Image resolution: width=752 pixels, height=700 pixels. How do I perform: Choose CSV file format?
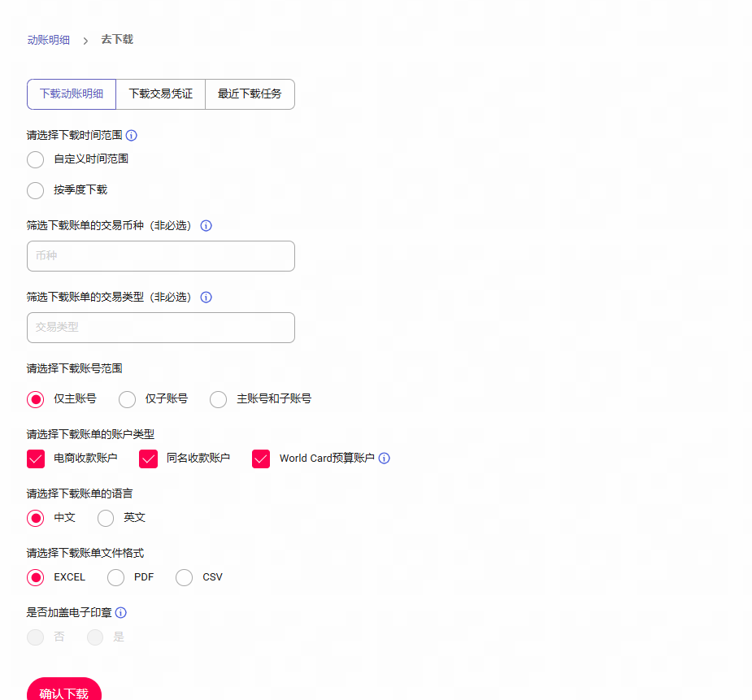pyautogui.click(x=185, y=578)
